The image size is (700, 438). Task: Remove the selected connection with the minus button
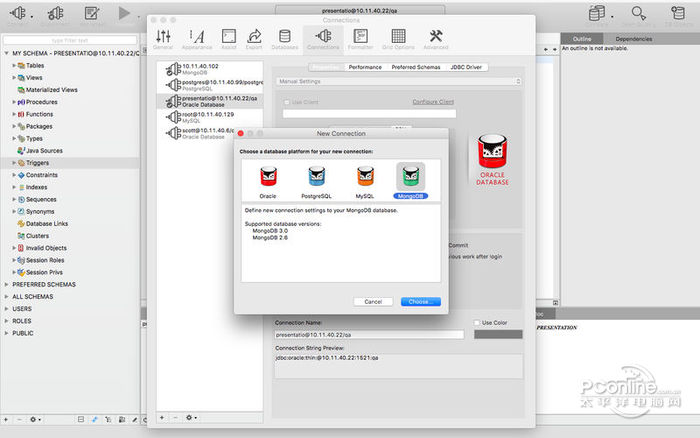click(175, 417)
